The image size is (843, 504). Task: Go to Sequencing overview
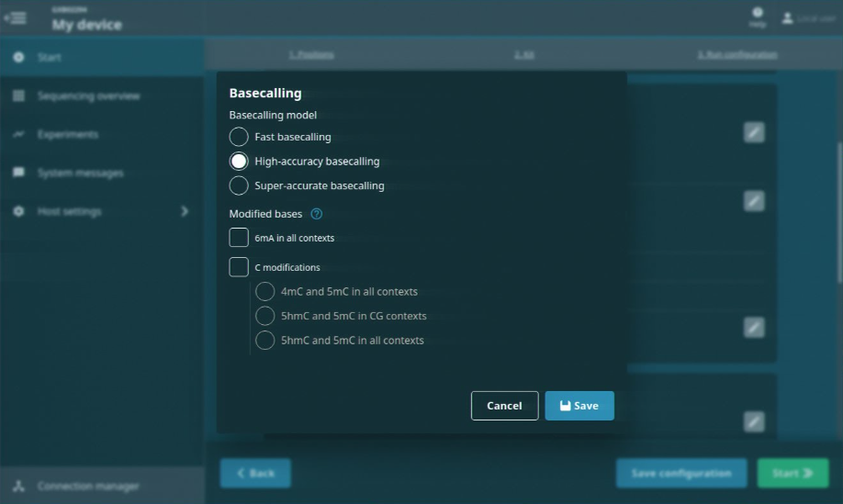coord(102,95)
